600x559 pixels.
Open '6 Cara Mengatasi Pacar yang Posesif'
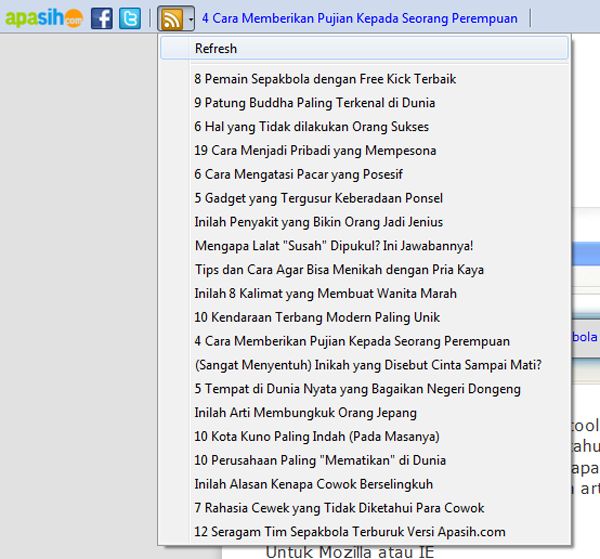pos(364,174)
